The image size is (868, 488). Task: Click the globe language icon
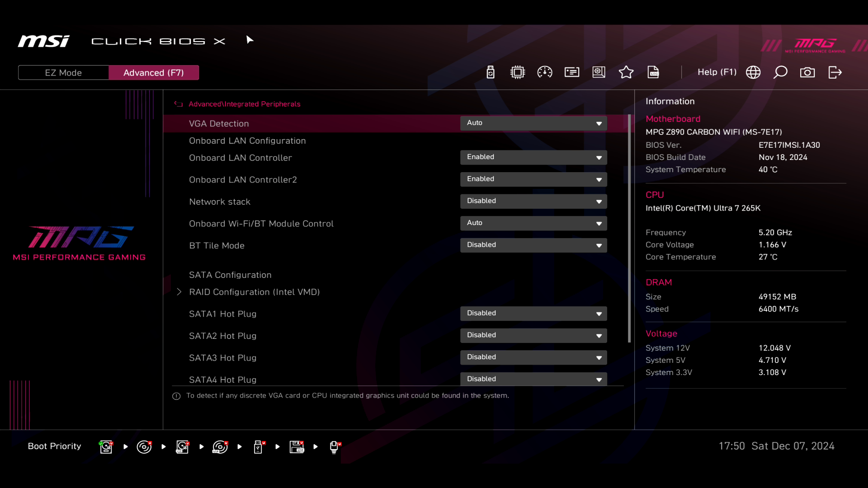753,72
